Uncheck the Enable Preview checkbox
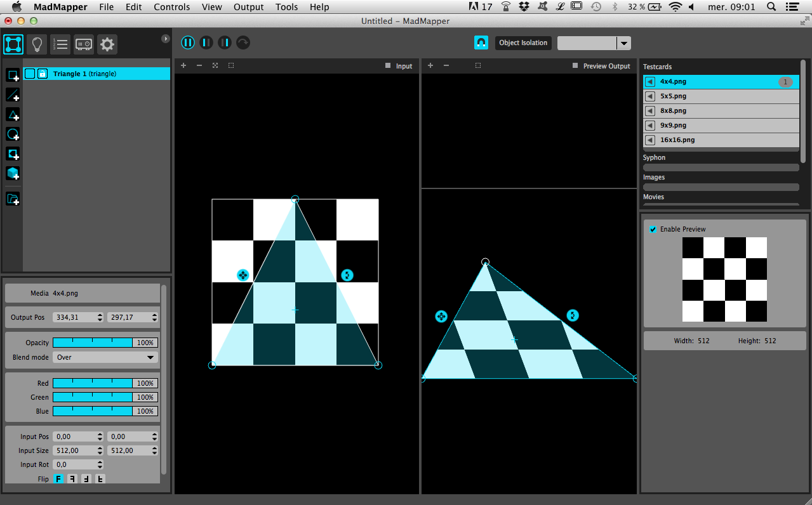This screenshot has height=505, width=812. [x=653, y=229]
